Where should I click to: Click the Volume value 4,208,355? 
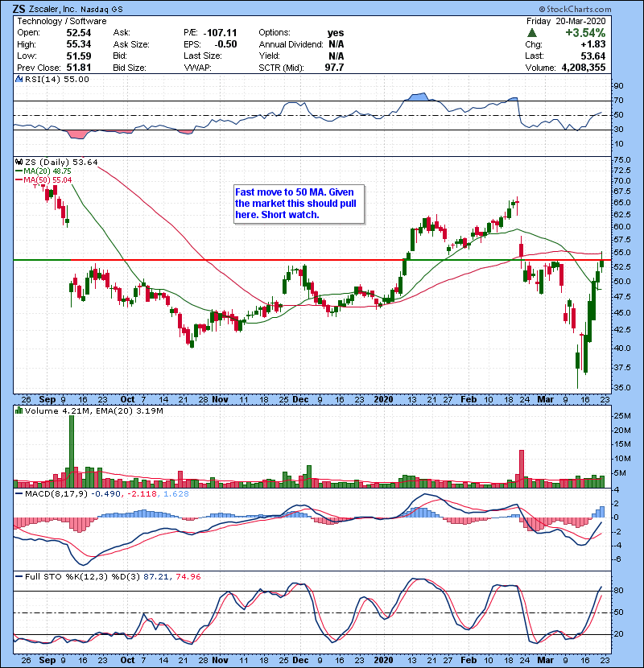point(584,68)
